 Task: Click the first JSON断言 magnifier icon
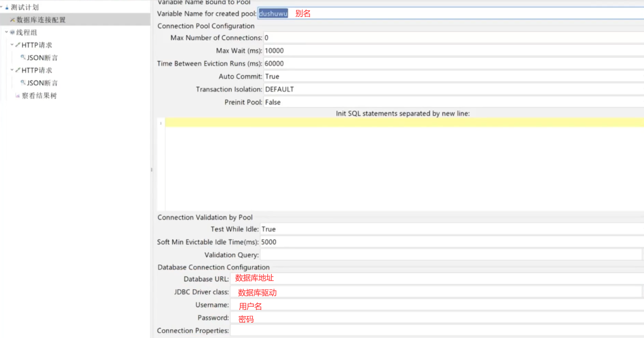point(23,57)
